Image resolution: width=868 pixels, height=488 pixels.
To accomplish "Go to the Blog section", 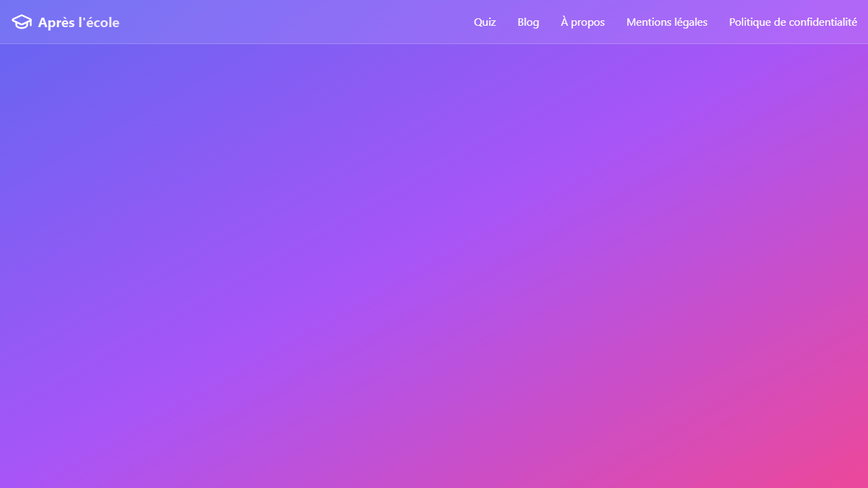I will [x=528, y=22].
